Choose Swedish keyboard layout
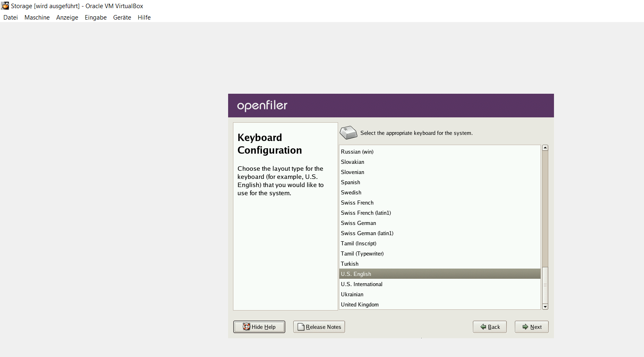This screenshot has height=357, width=644. coord(440,192)
